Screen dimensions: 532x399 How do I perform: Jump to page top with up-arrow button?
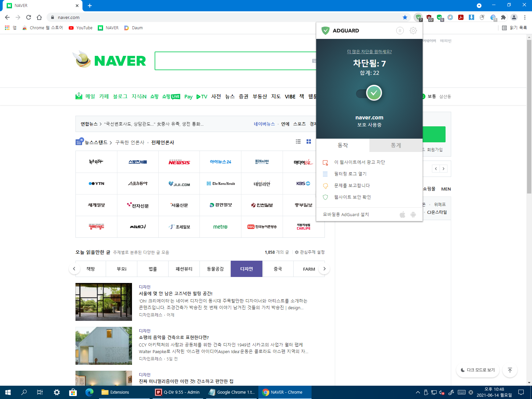(510, 370)
